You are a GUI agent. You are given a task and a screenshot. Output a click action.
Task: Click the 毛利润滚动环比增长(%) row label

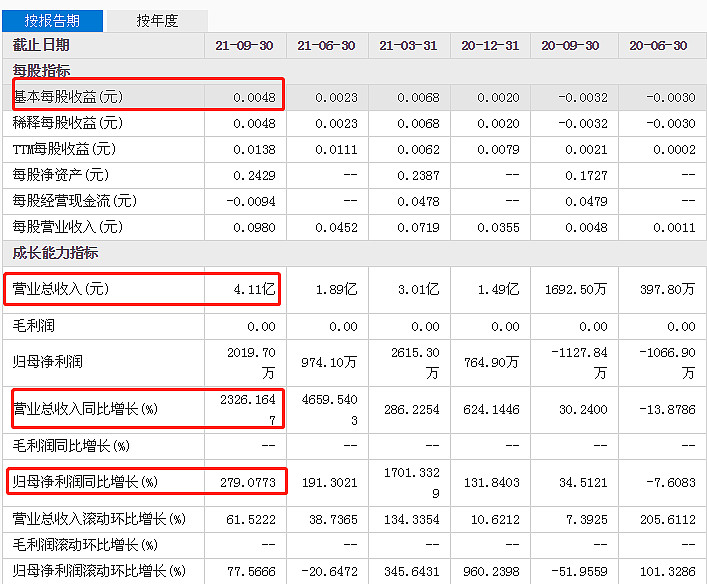(x=85, y=545)
